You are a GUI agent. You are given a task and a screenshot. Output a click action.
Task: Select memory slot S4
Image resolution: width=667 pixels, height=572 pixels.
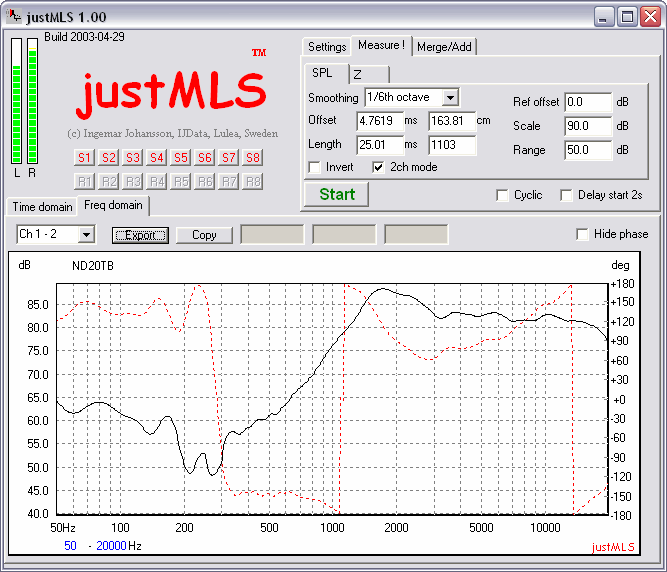(x=157, y=158)
